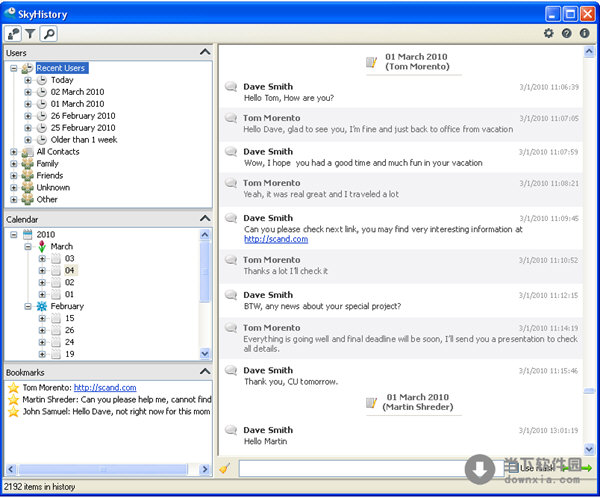Click the help question mark icon
Screen dimensions: 600x498
(x=566, y=33)
